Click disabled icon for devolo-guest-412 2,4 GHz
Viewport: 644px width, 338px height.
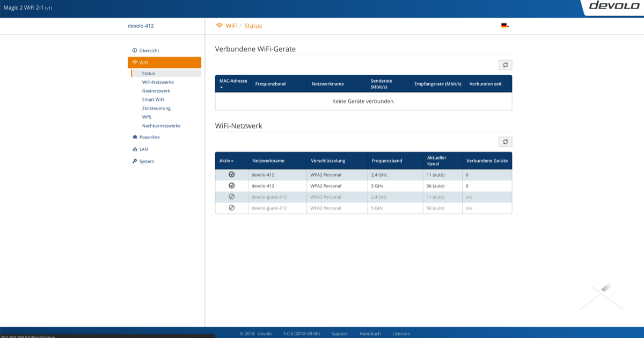click(231, 197)
